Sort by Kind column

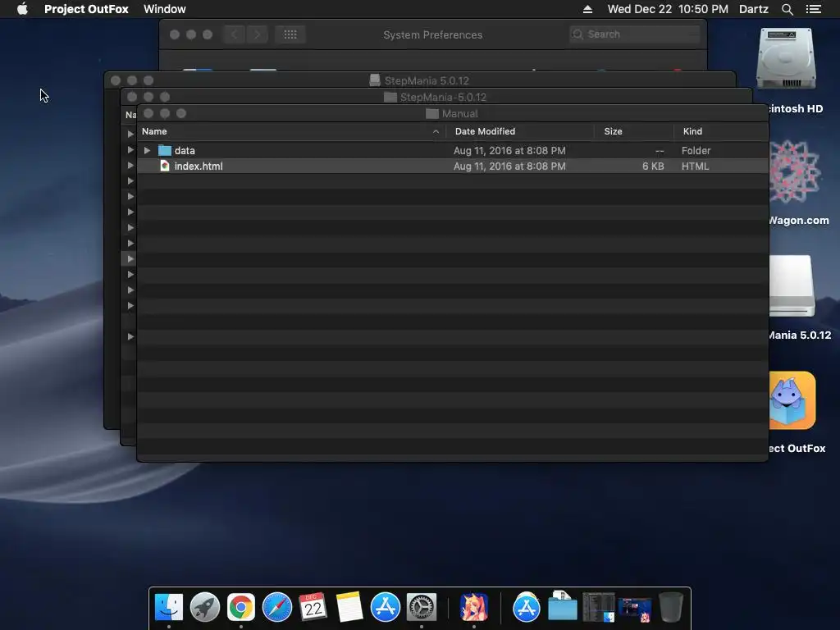coord(692,131)
